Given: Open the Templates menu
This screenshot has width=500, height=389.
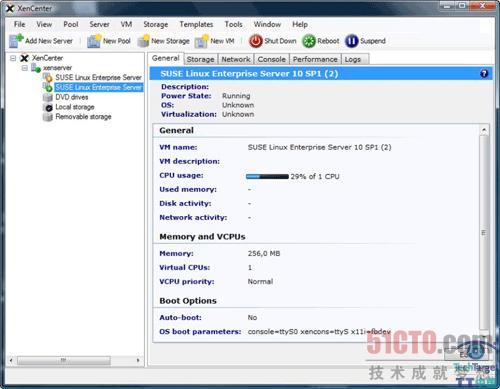Looking at the screenshot, I should tap(196, 24).
